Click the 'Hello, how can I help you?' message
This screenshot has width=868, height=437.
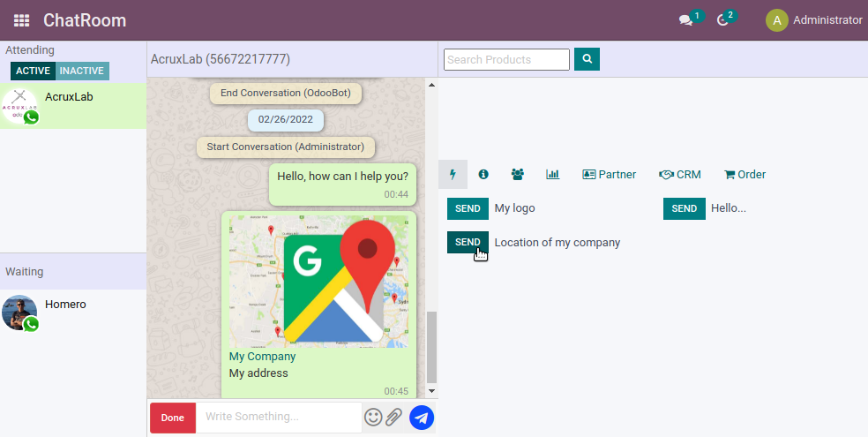tap(342, 184)
